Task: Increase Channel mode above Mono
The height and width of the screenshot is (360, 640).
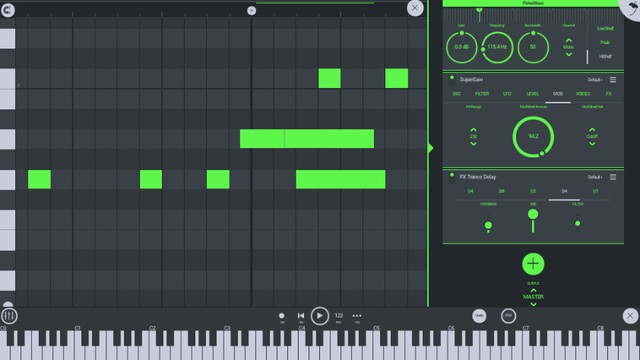Action: [569, 40]
